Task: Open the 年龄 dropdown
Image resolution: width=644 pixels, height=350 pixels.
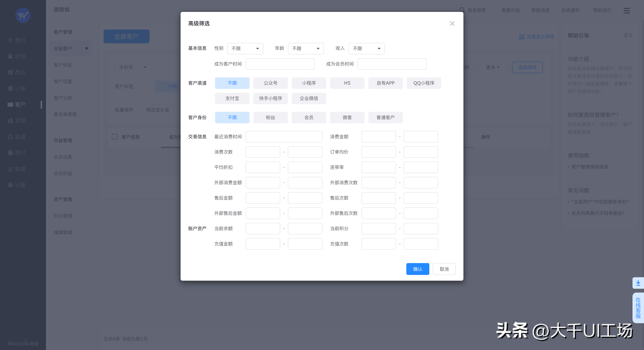Action: click(306, 48)
